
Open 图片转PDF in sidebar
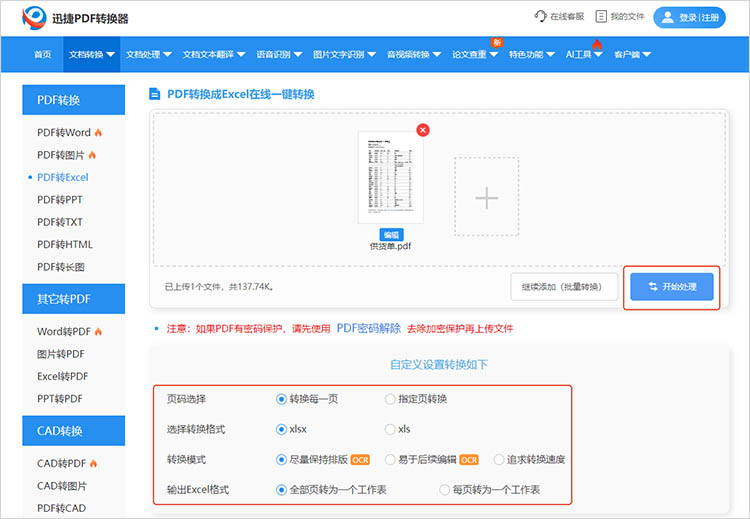point(61,354)
